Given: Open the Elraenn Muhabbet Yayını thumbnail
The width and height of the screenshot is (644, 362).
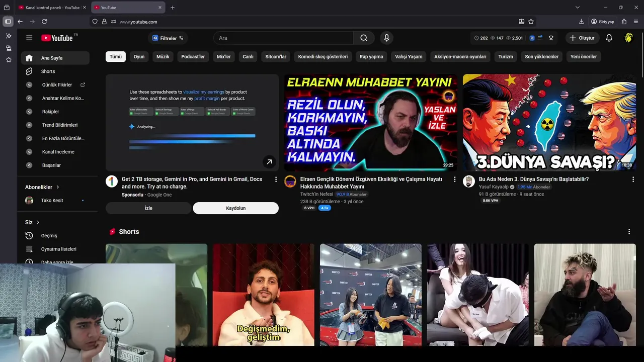Looking at the screenshot, I should [x=371, y=123].
